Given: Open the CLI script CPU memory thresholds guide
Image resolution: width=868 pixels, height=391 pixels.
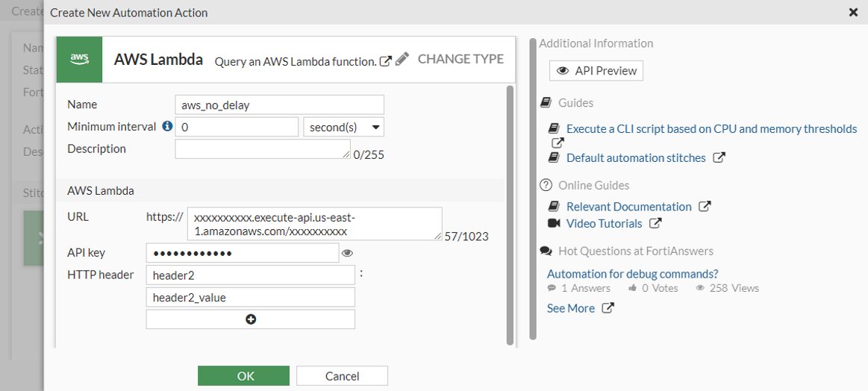Looking at the screenshot, I should pyautogui.click(x=711, y=129).
